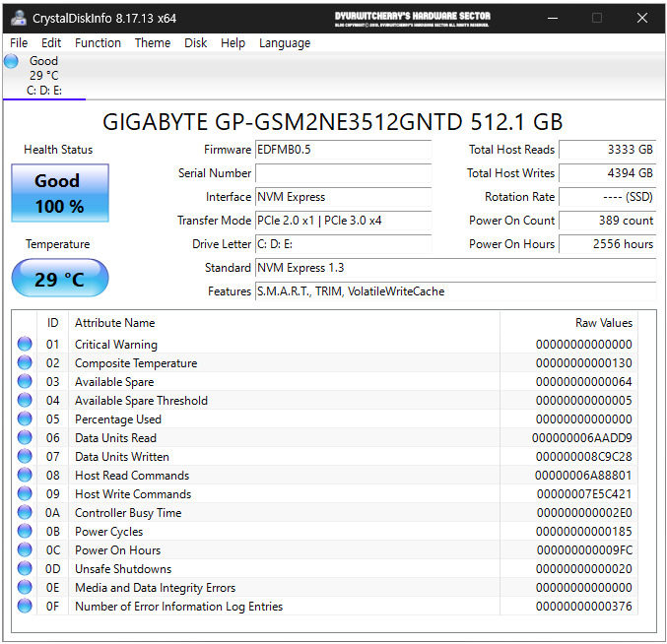Image resolution: width=667 pixels, height=644 pixels.
Task: Select raw value 000000006AADD9
Action: point(581,438)
